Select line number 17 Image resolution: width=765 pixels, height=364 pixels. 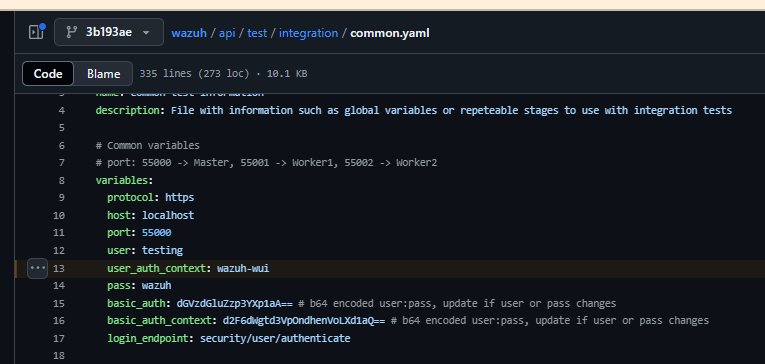coord(59,339)
